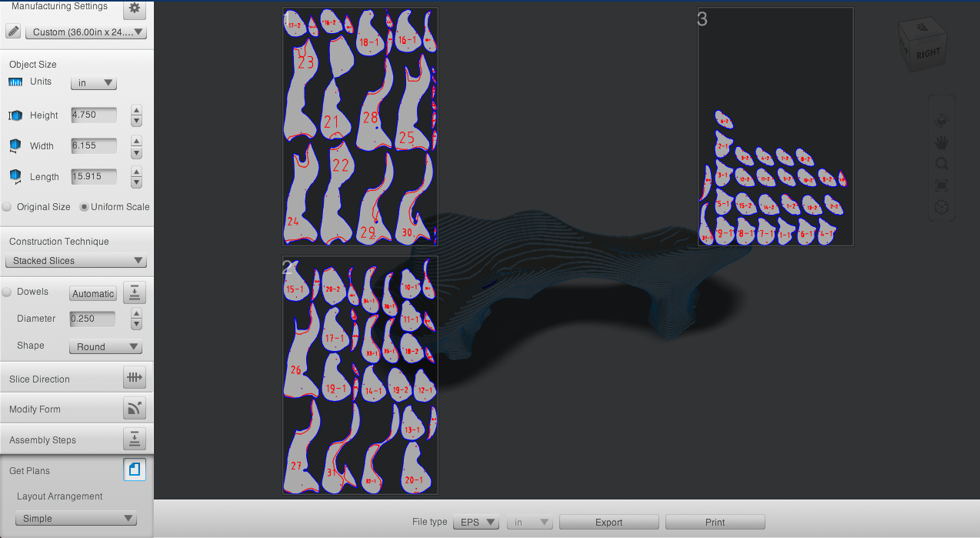This screenshot has height=538, width=980.
Task: Click the Construction Technique section header
Action: point(59,242)
